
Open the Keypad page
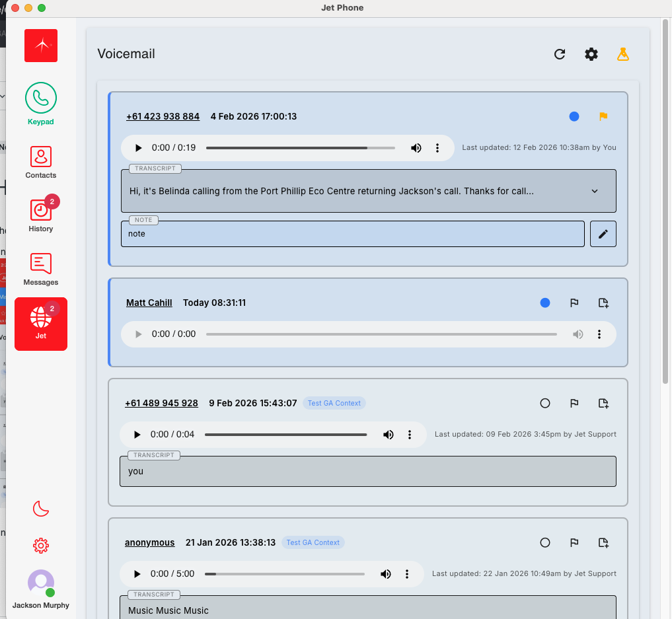click(41, 104)
